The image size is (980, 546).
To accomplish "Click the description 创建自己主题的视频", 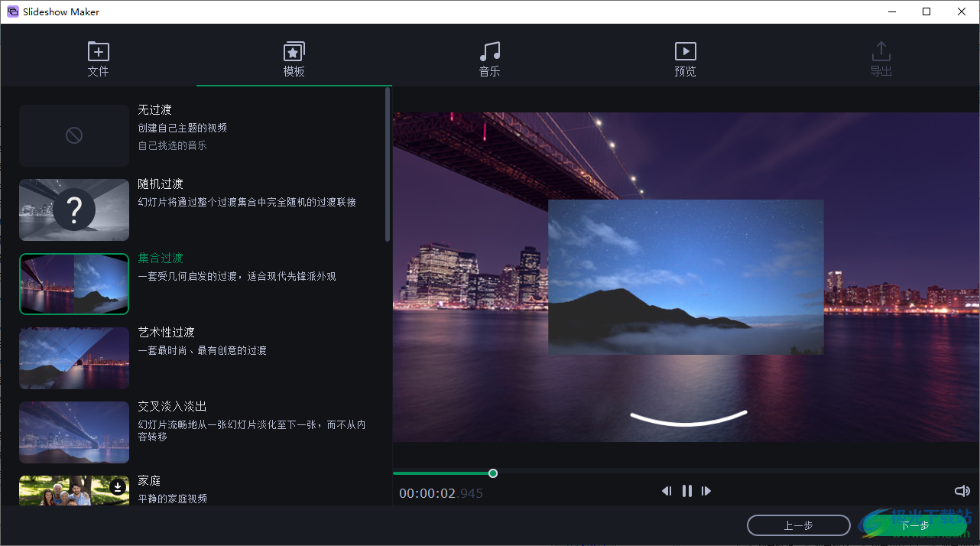I will [182, 128].
